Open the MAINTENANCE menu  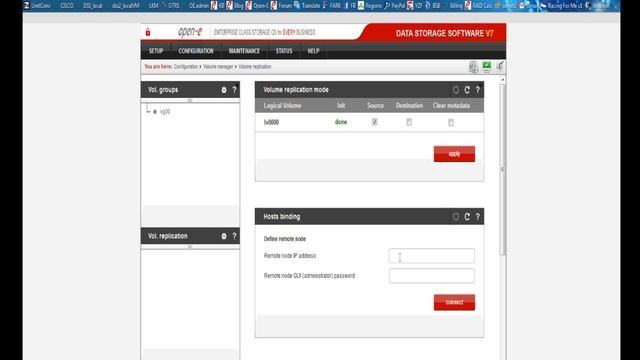(x=244, y=51)
